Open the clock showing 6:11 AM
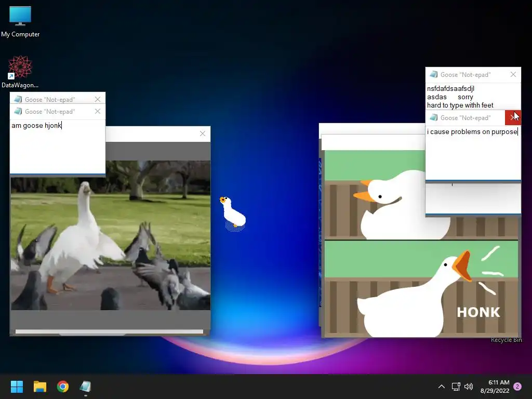 coord(499,382)
